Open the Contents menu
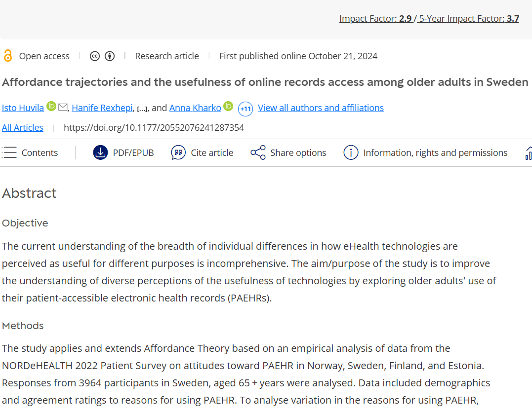 [30, 153]
